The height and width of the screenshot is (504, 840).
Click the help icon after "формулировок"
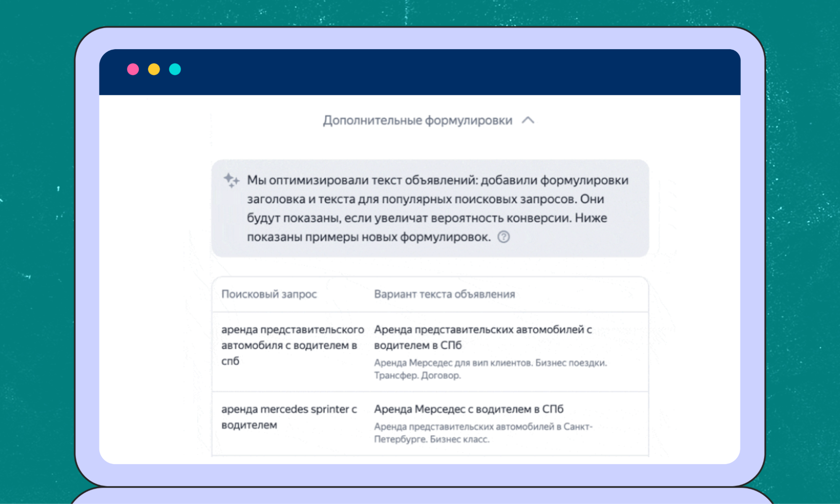(x=504, y=237)
